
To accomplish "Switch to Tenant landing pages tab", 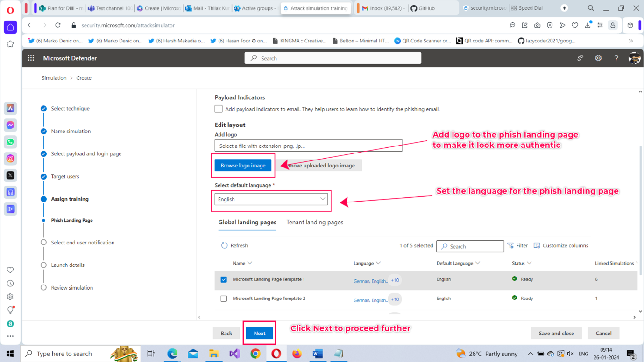I will coord(315,223).
